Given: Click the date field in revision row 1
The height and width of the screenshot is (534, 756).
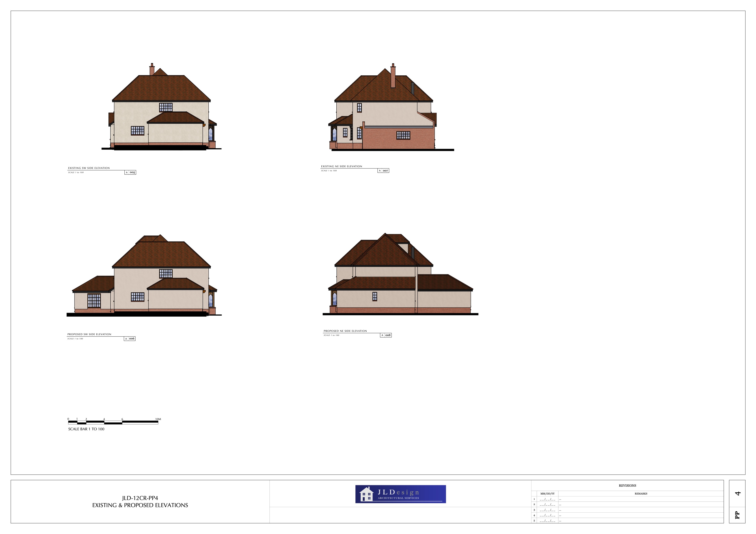Looking at the screenshot, I should pos(547,500).
